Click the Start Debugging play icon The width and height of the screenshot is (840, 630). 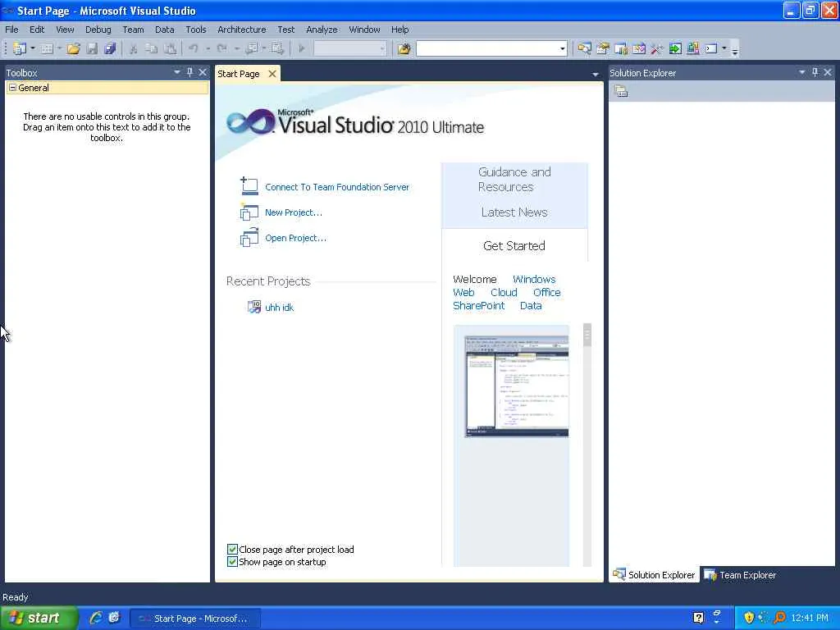coord(302,48)
